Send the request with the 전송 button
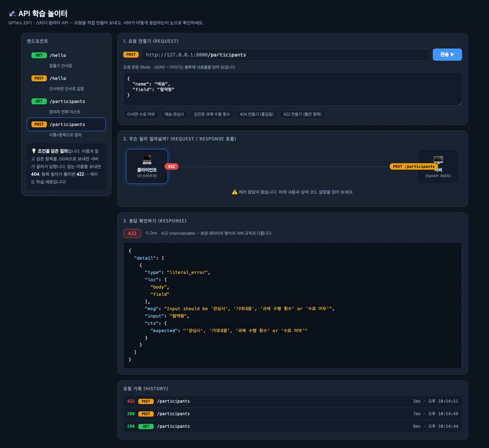Viewport: 489px width, 448px height. tap(447, 54)
